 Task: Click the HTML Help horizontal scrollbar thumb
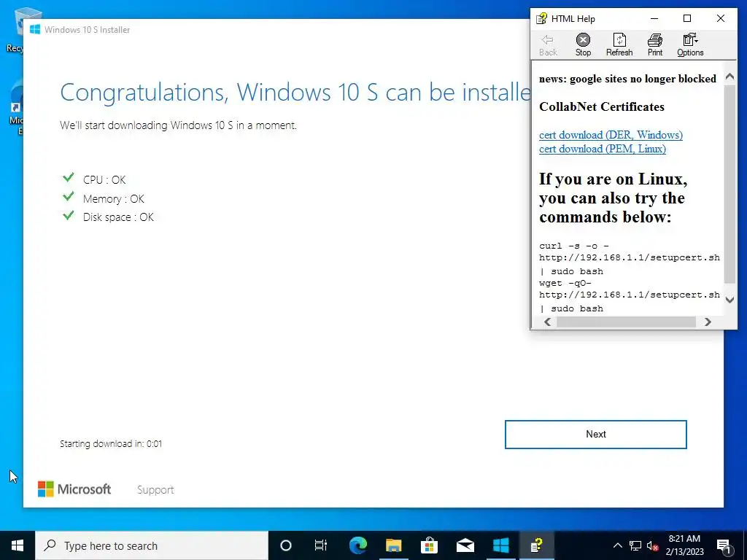626,322
